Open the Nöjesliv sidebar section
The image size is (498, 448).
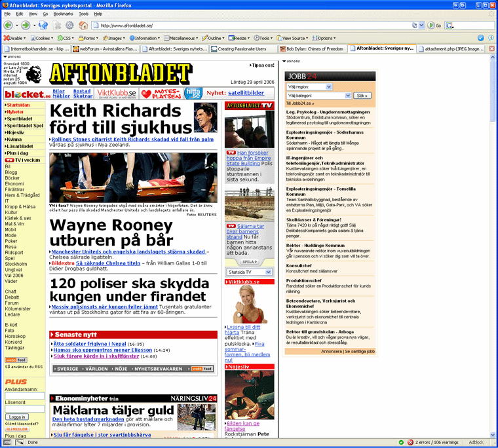click(15, 132)
